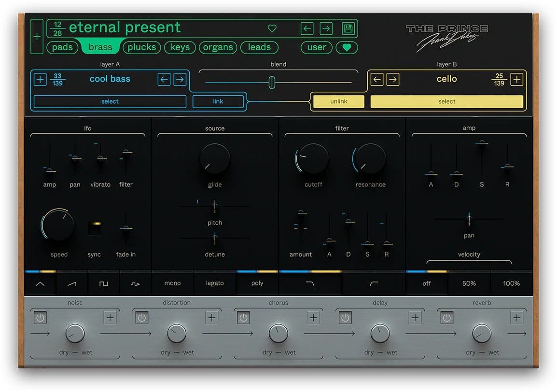Screen dimensions: 557x392
Task: Power on the reverb effect
Action: [446, 317]
